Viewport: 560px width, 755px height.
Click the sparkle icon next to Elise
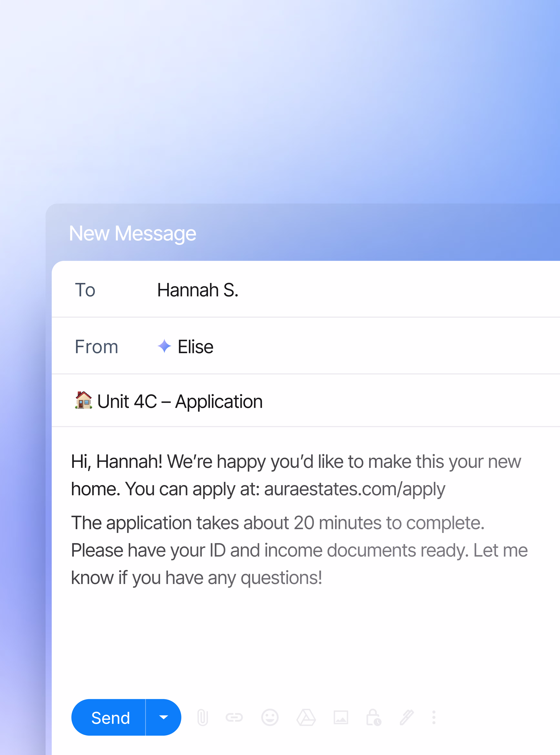click(164, 346)
